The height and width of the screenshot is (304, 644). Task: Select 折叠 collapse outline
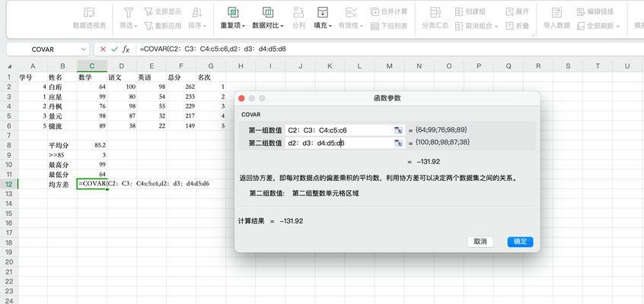click(517, 26)
